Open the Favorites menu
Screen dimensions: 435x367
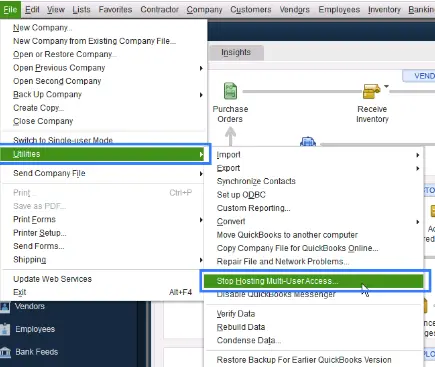point(115,10)
